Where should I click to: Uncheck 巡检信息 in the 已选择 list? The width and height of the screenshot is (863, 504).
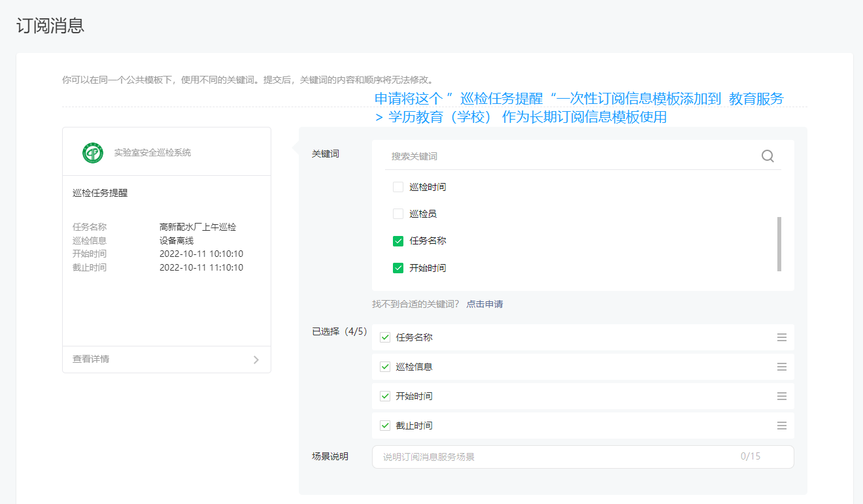click(x=384, y=367)
